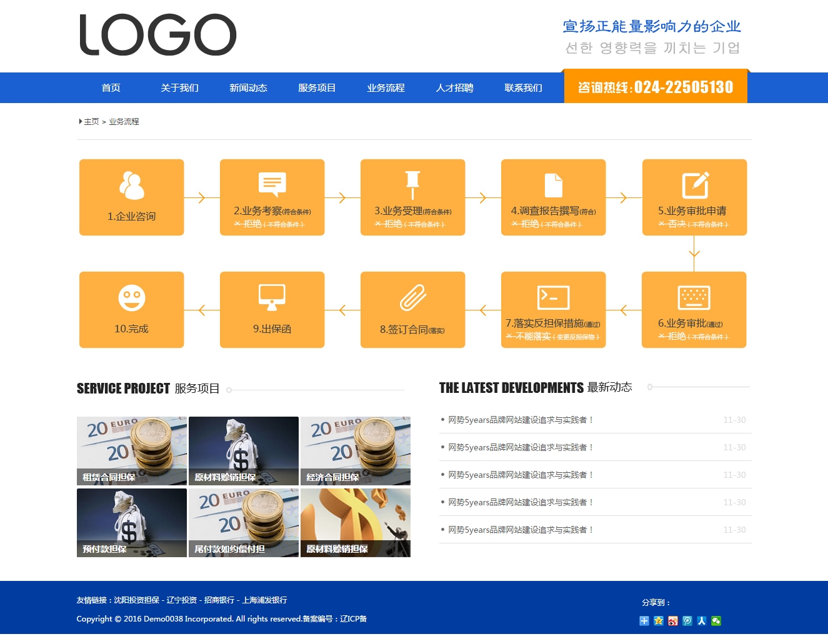Image resolution: width=828 pixels, height=644 pixels.
Task: Open the first news item in 最新动态
Action: pyautogui.click(x=520, y=420)
